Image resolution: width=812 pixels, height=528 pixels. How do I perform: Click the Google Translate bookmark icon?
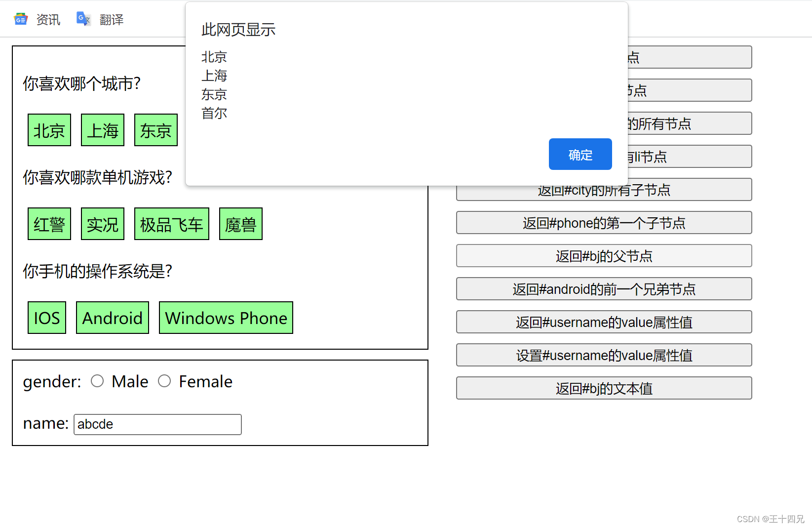pos(83,19)
